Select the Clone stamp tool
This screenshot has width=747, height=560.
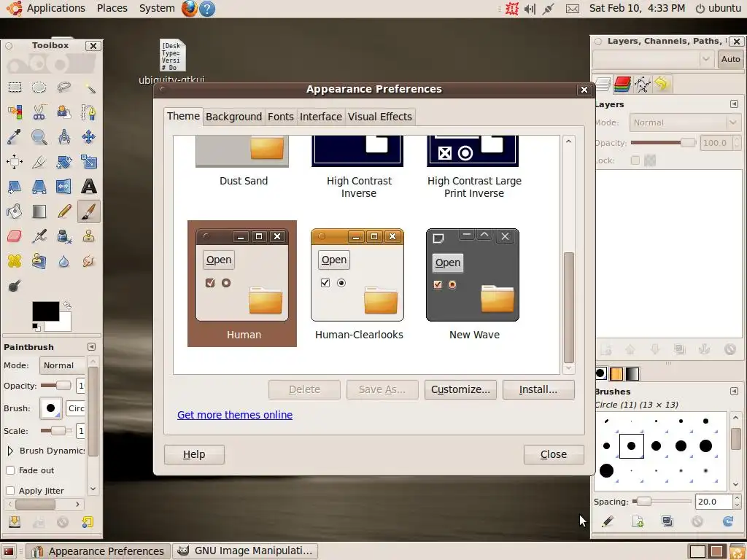pyautogui.click(x=88, y=236)
